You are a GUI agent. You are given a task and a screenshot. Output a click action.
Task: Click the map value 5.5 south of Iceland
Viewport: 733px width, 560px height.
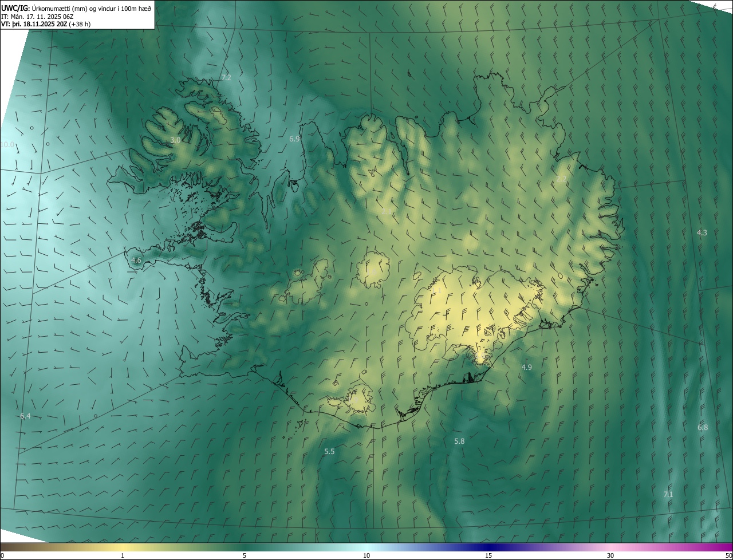(329, 451)
